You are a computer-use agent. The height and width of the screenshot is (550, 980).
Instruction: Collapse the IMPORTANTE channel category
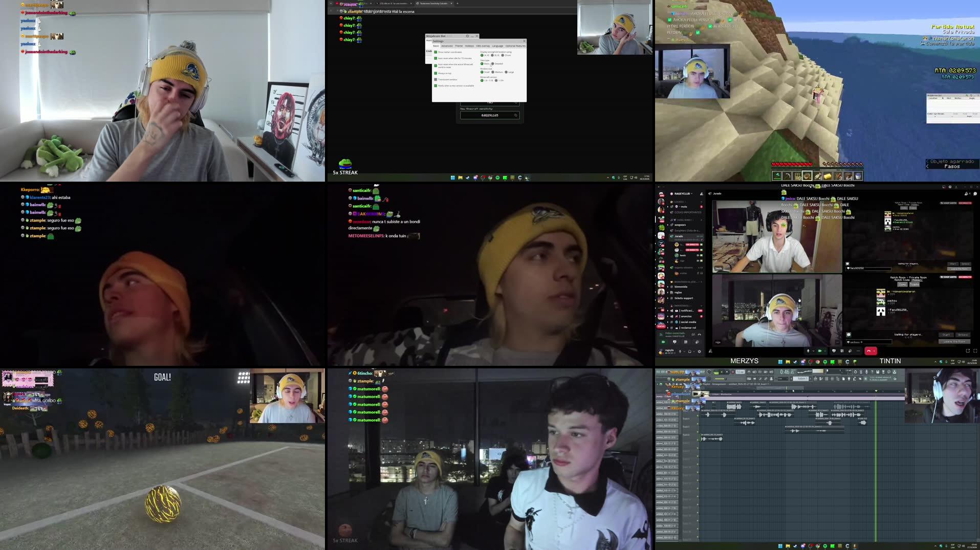[682, 305]
